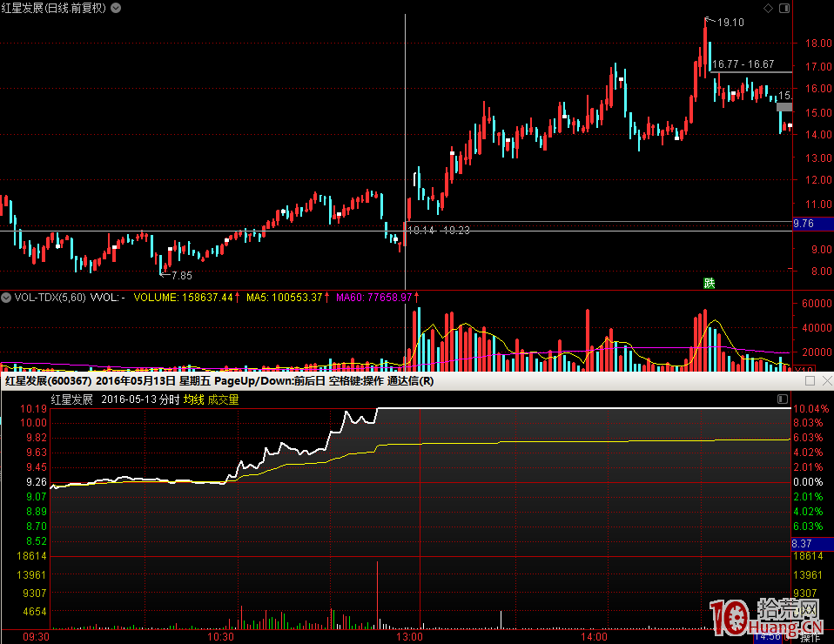Click the gray price-axis slider handle near 15.00
Screen dimensions: 834x644
point(784,107)
